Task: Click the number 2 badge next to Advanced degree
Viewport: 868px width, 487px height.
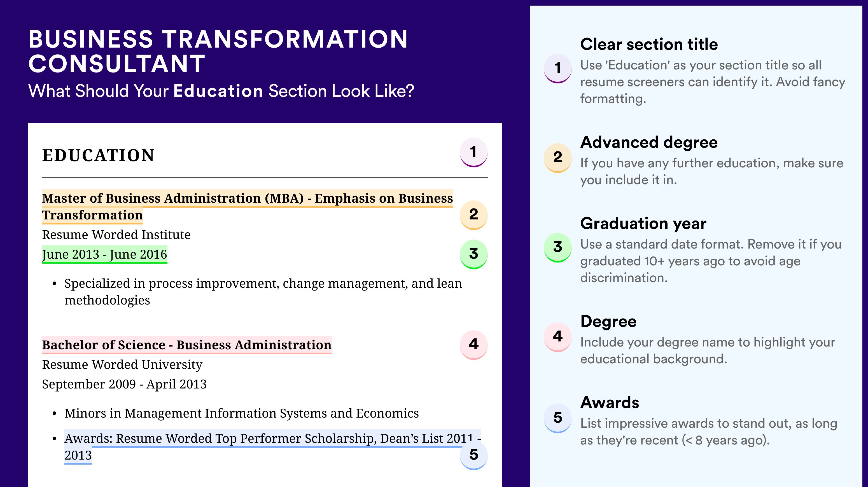Action: tap(558, 157)
